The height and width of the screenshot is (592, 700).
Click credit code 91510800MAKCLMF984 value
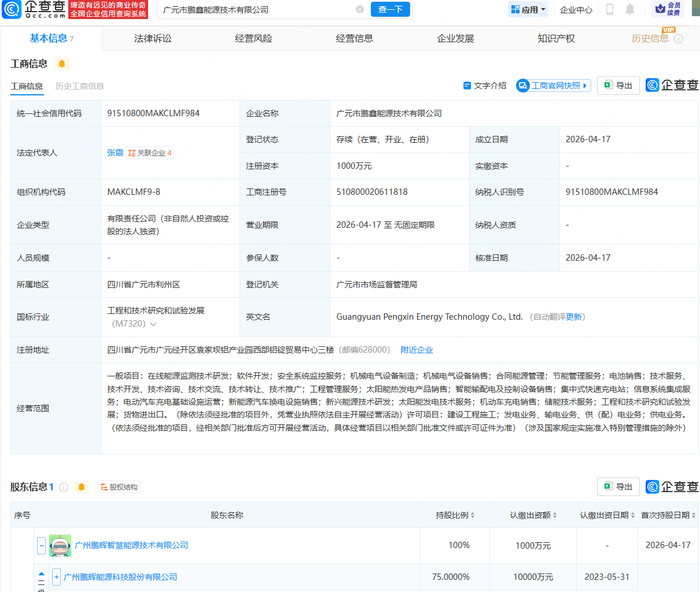(x=153, y=113)
